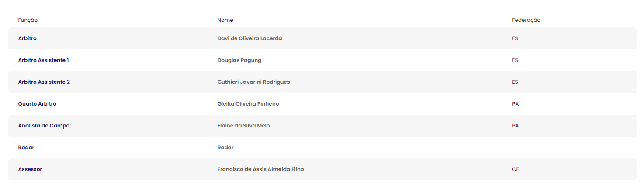This screenshot has width=644, height=189.
Task: Select the Arbitro Assistente 2 label
Action: click(x=44, y=82)
